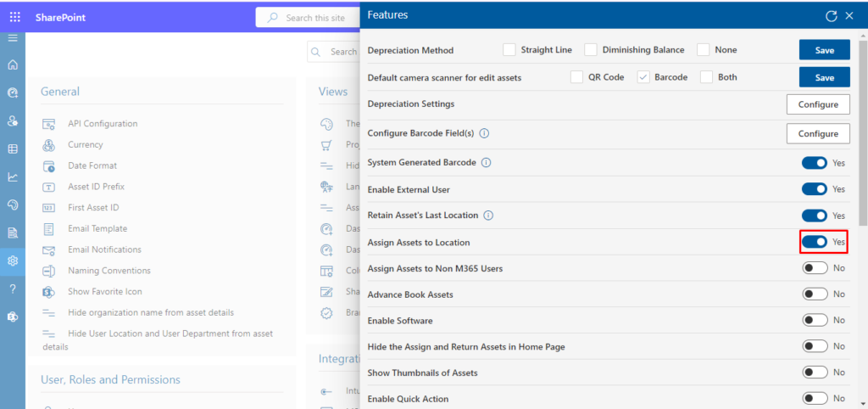This screenshot has height=409, width=868.
Task: Click the home icon in left sidebar
Action: (13, 64)
